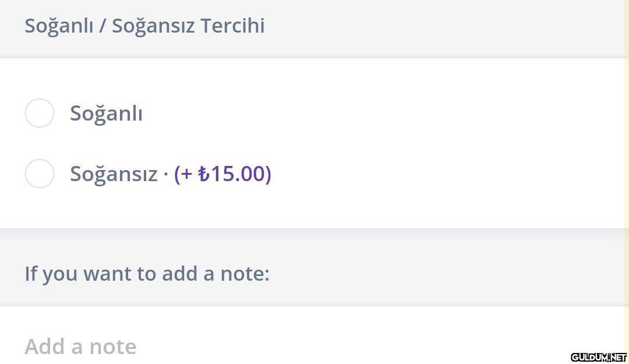Screen dimensions: 629x364
Task: Click the word note in the note header
Action: tap(245, 274)
